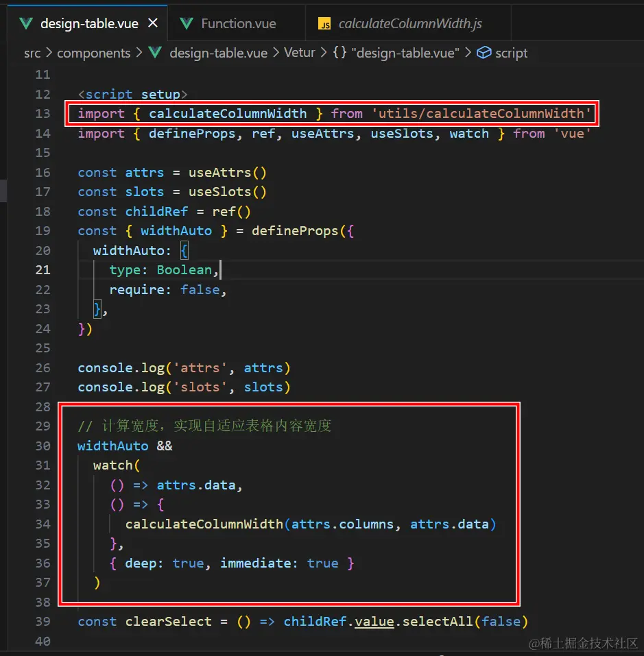The image size is (644, 656).
Task: Click 'Boolean' type value on line 21
Action: click(x=184, y=270)
